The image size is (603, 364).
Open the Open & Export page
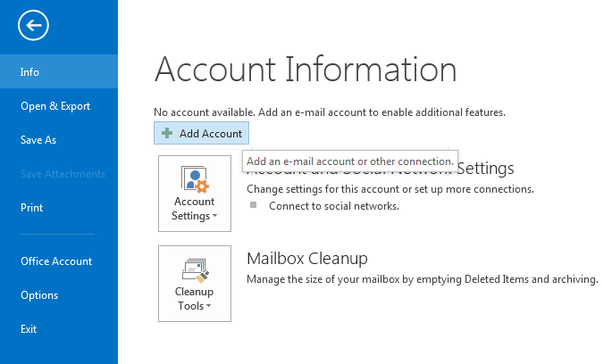[55, 106]
